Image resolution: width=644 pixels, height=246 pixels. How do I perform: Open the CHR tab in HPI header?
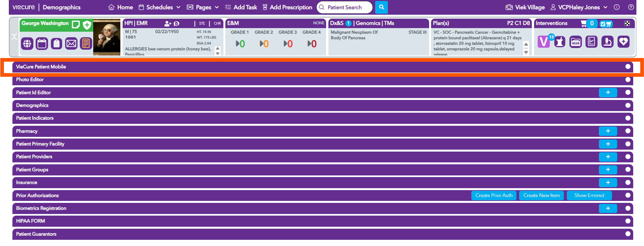tap(217, 24)
